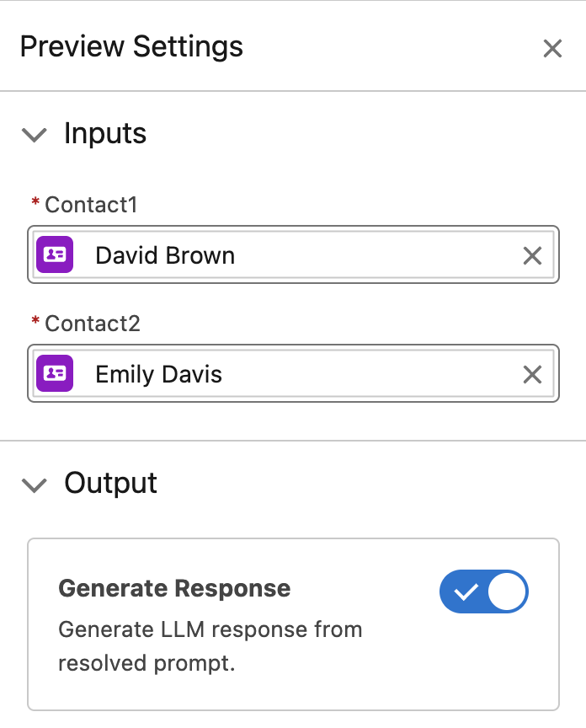586x728 pixels.
Task: Click the red asterisk next to Contact1
Action: tap(35, 203)
